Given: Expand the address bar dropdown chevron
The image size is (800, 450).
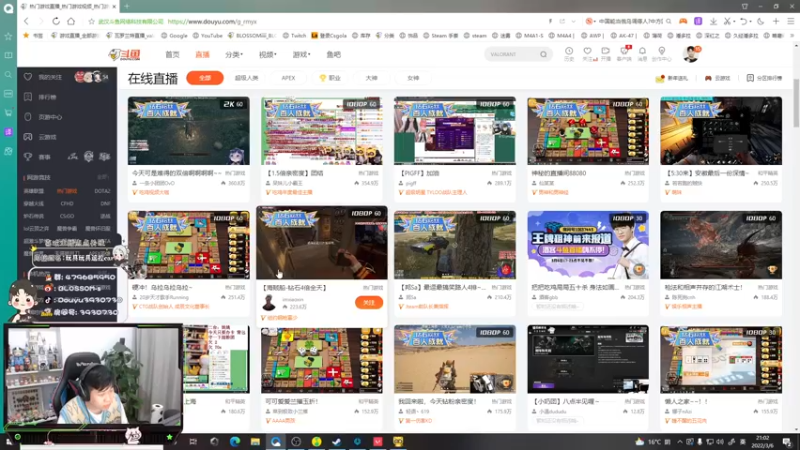Looking at the screenshot, I should (573, 21).
